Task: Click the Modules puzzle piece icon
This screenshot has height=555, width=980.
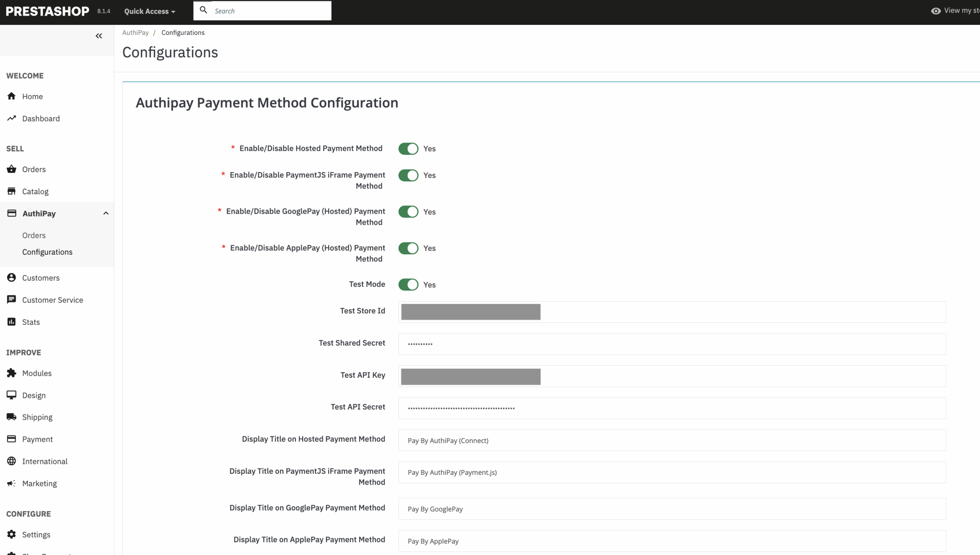Action: pos(11,373)
